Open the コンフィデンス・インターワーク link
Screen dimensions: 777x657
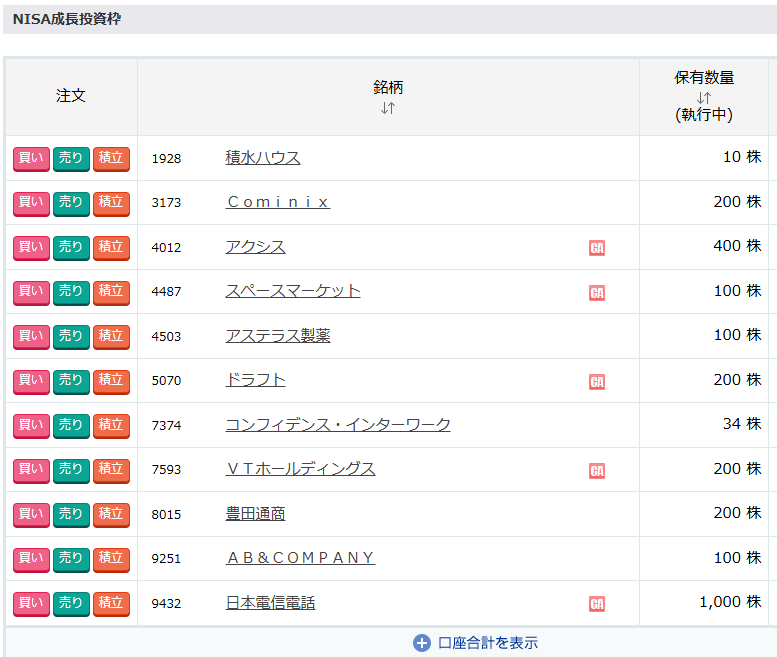pyautogui.click(x=338, y=425)
